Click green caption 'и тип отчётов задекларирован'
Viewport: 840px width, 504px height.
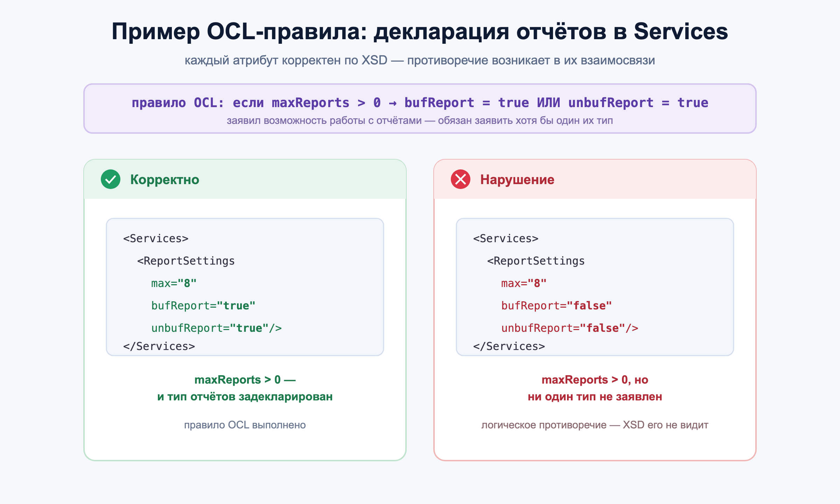point(245,397)
